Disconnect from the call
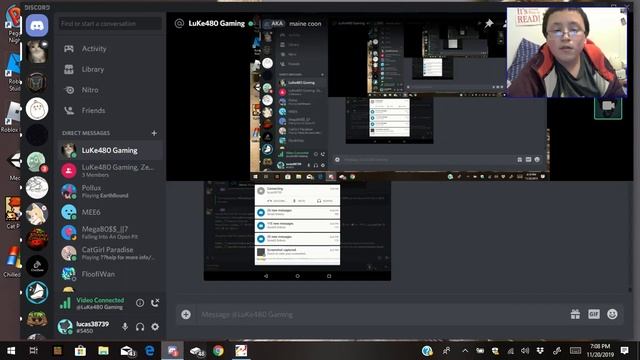This screenshot has width=640, height=360. (155, 303)
